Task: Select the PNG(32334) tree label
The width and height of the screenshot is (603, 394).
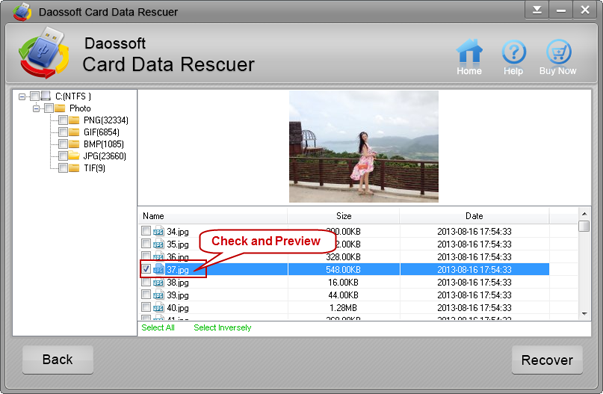Action: 106,120
